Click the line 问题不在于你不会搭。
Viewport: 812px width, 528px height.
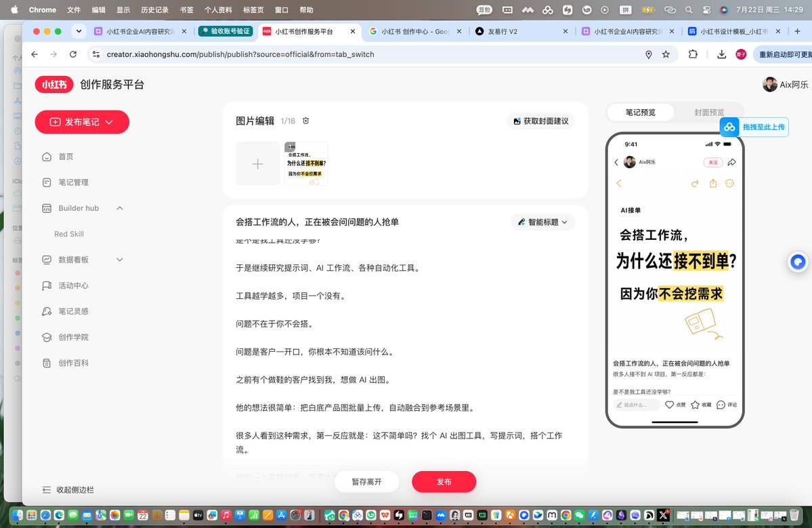pos(274,324)
